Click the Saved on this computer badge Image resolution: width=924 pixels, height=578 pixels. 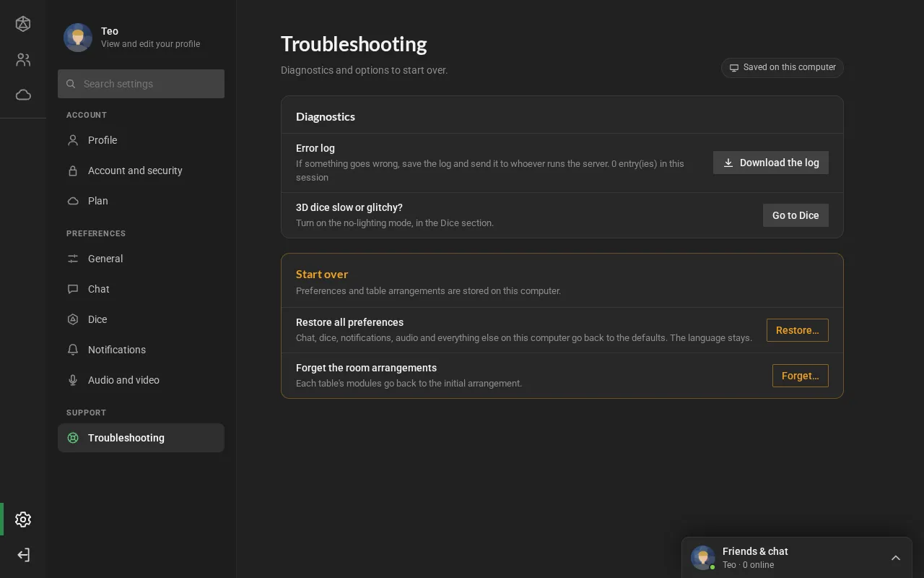click(783, 67)
